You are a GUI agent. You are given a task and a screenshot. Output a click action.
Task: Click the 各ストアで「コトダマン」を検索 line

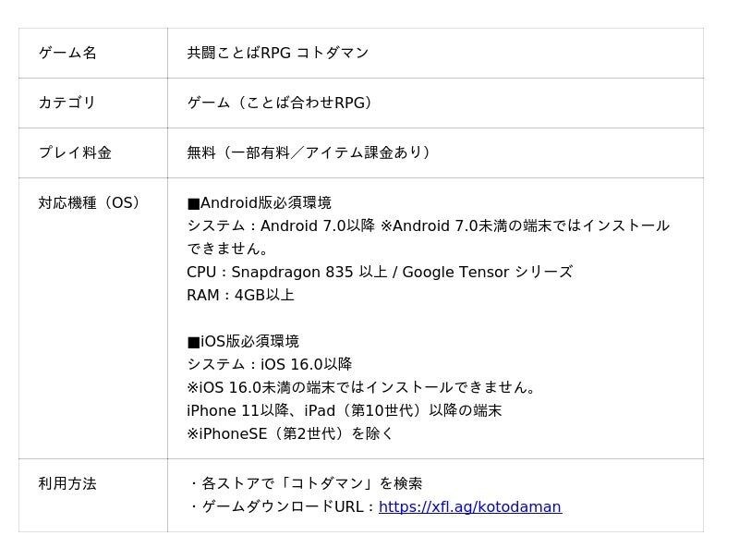point(306,483)
